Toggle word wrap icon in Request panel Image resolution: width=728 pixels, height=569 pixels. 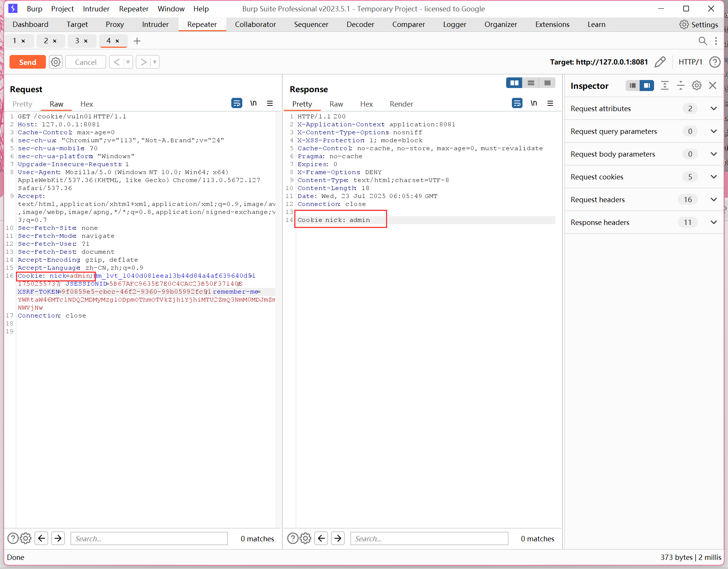pyautogui.click(x=237, y=103)
